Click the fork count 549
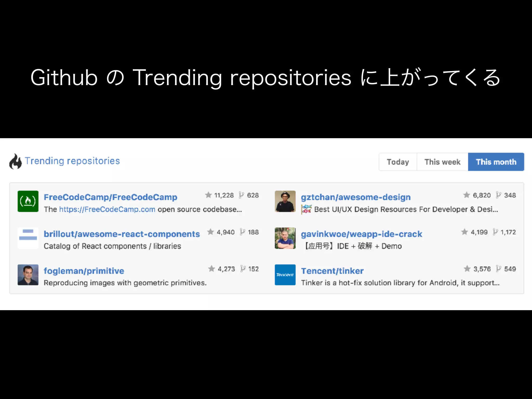This screenshot has width=532, height=399. [510, 269]
